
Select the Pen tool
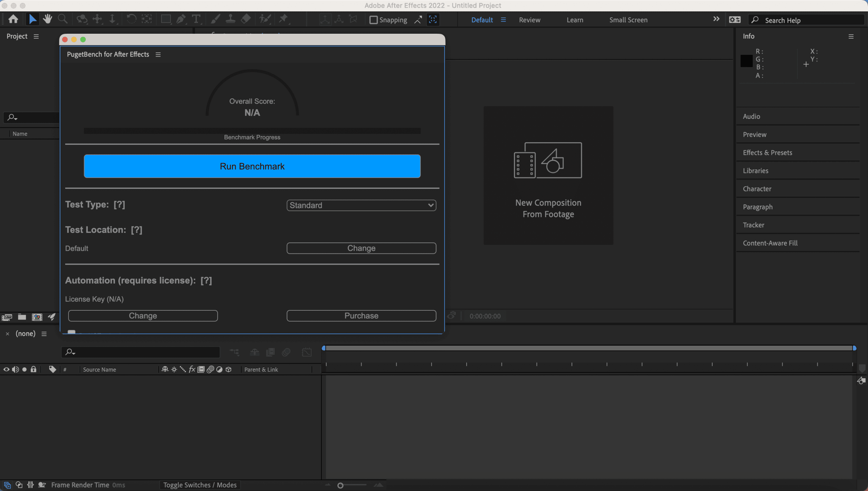pyautogui.click(x=181, y=19)
